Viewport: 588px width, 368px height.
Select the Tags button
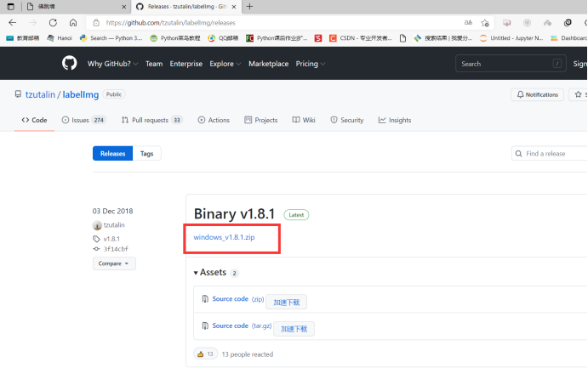pos(146,154)
